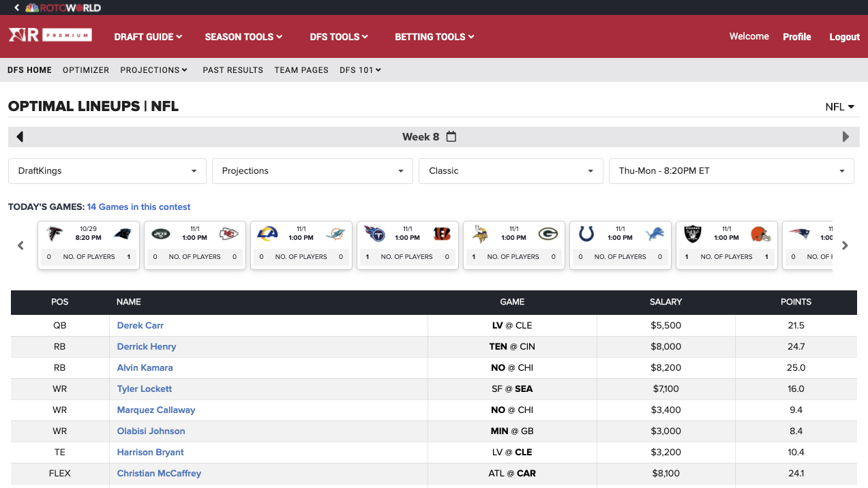This screenshot has width=868, height=488.
Task: Select the Raiders at Browns game card
Action: pos(727,245)
